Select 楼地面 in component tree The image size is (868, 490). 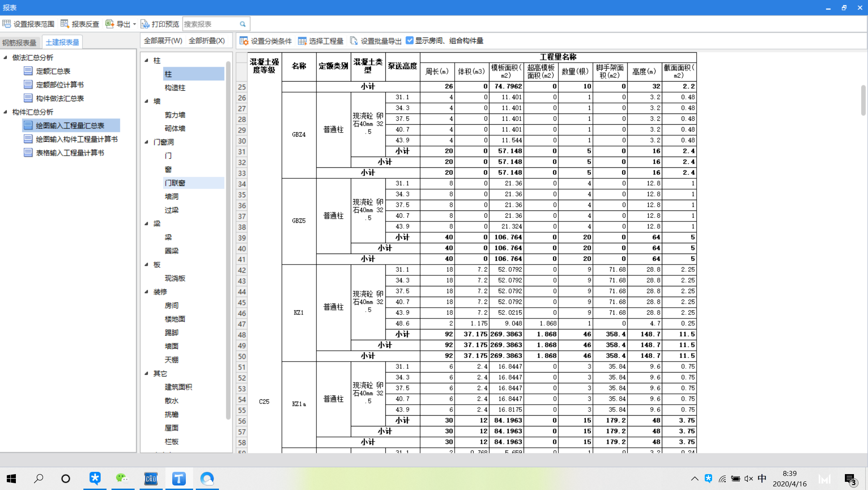pos(175,319)
